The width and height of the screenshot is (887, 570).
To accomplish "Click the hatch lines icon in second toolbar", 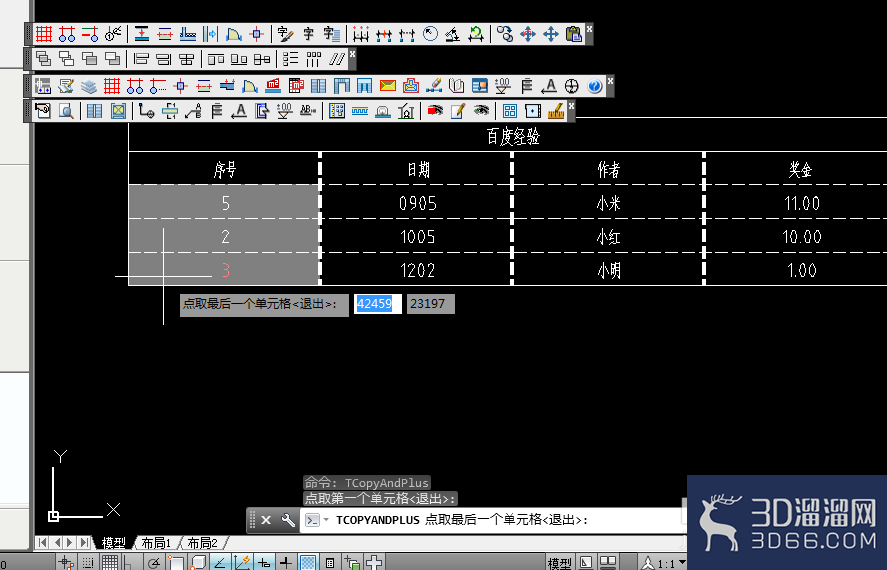I will 337,58.
